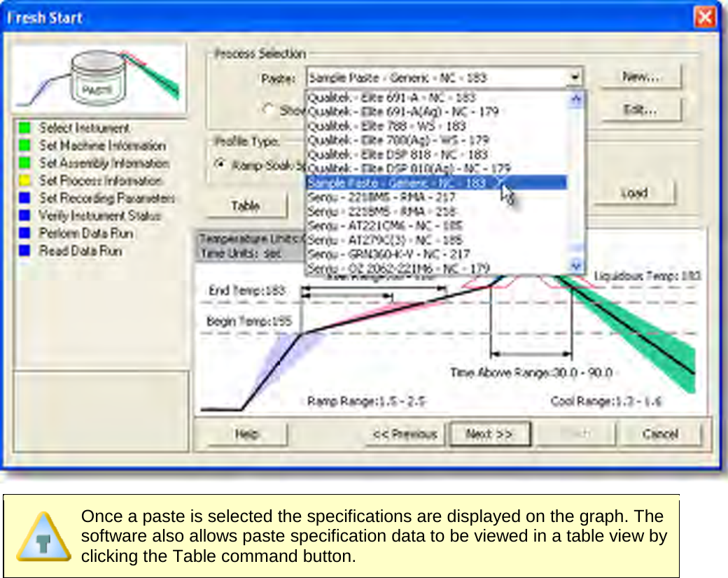Choose Qualitek - Elite 691-A - NC - 183
Image resolution: width=728 pixels, height=578 pixels.
point(436,97)
